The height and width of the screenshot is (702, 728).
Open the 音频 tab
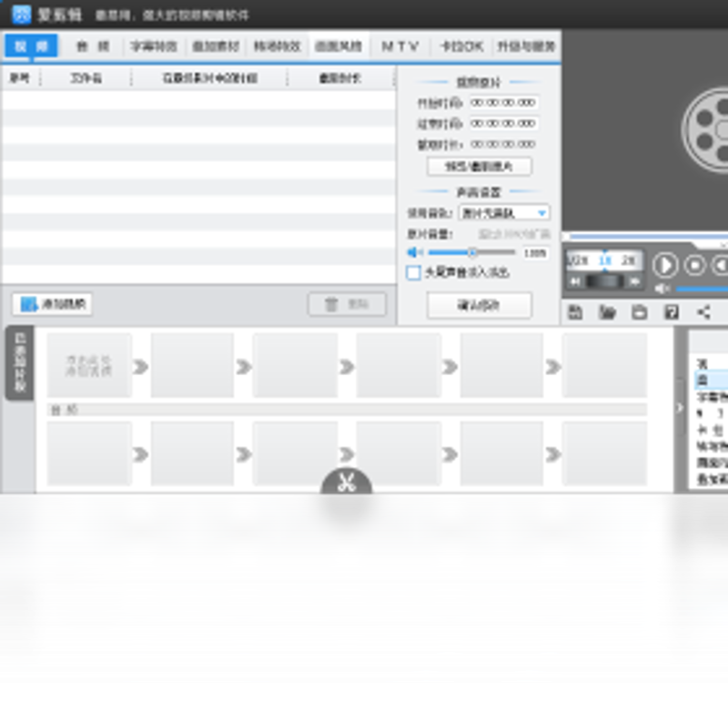click(x=93, y=46)
